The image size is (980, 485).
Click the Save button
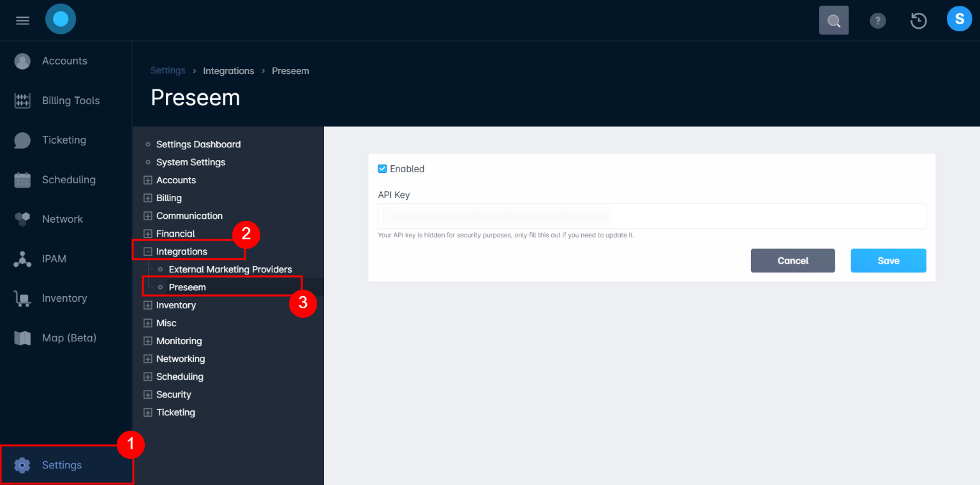(x=888, y=260)
